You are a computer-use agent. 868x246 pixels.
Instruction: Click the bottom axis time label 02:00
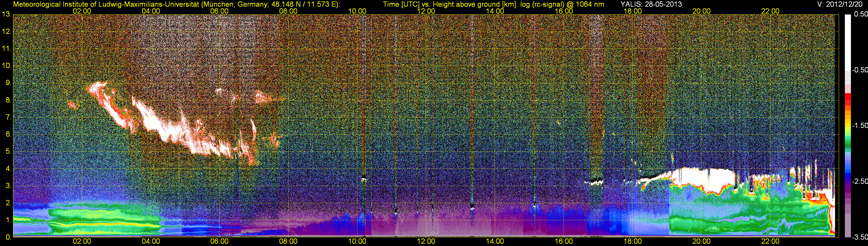(82, 241)
